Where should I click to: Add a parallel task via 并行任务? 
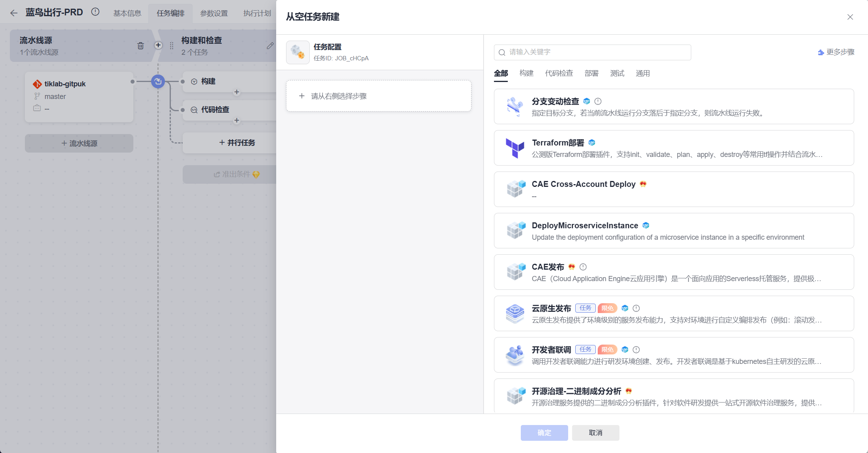(x=238, y=142)
